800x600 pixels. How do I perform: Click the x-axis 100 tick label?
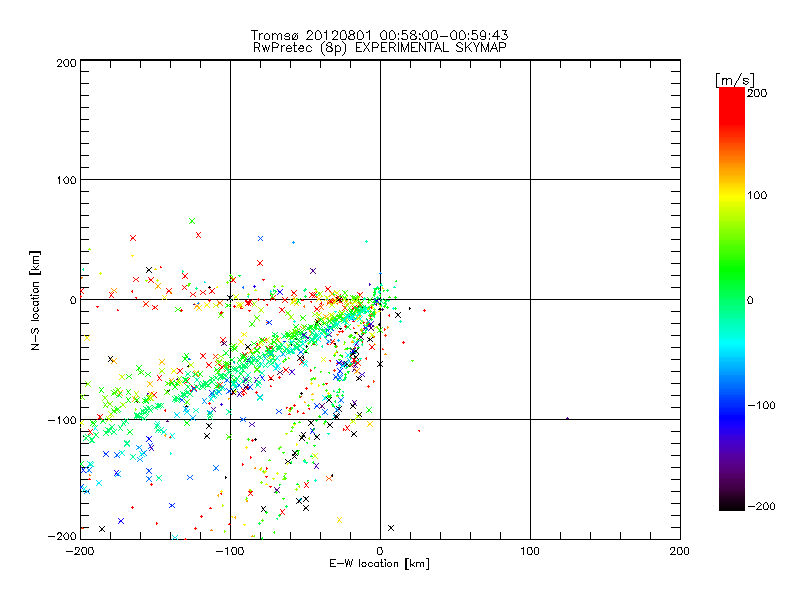(529, 550)
